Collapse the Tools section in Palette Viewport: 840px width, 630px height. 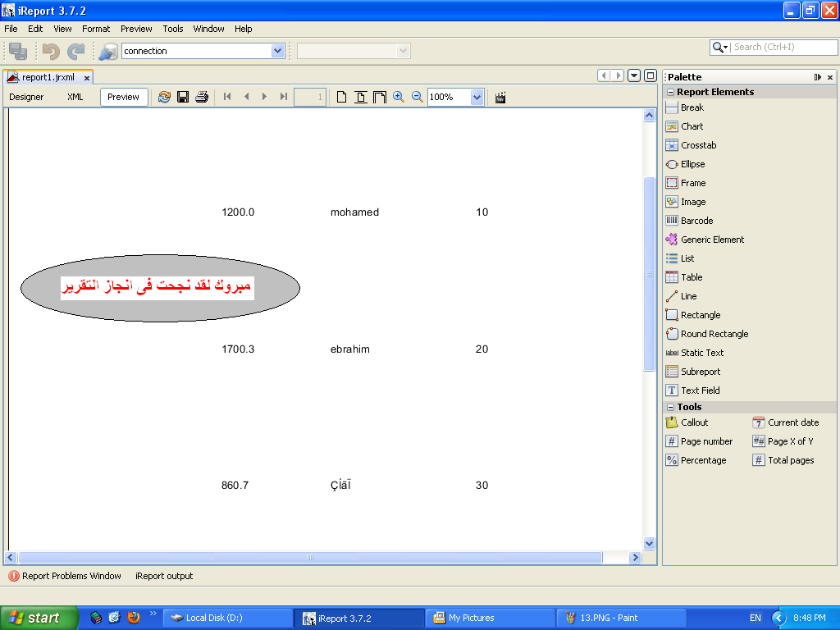pyautogui.click(x=670, y=407)
